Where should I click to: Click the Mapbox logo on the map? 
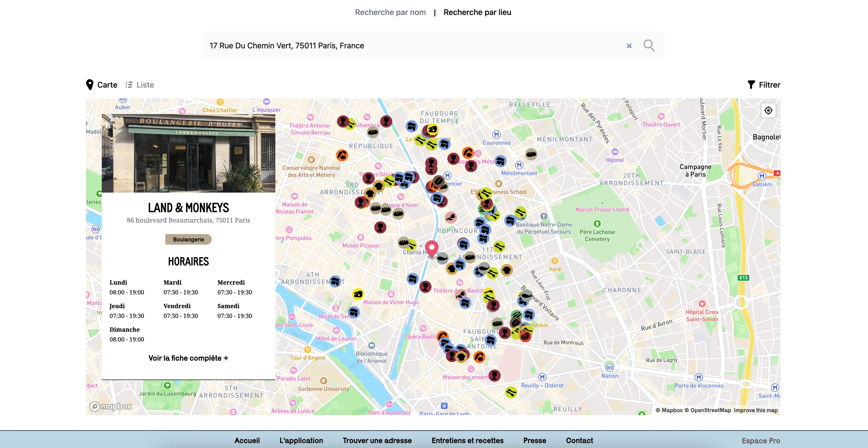pyautogui.click(x=111, y=406)
